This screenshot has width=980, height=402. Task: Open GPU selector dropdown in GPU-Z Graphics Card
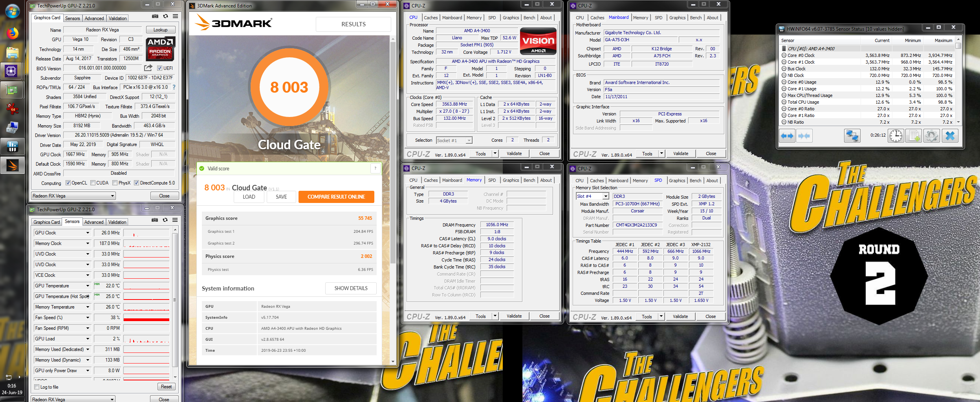[x=73, y=196]
